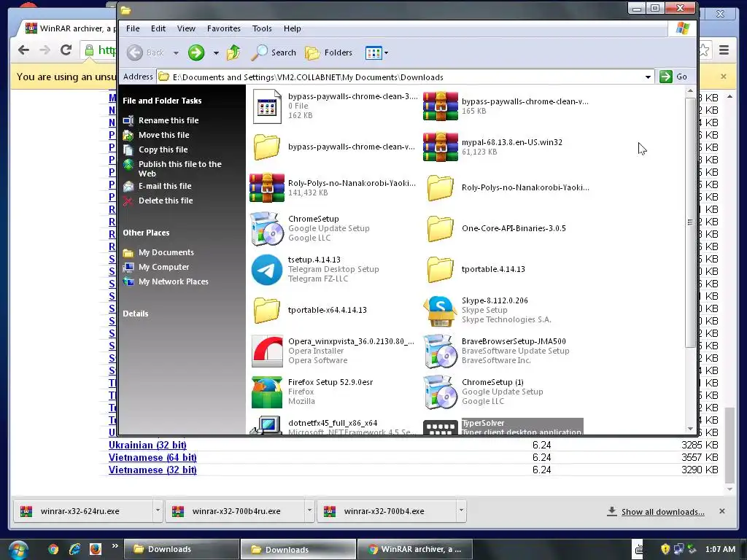The image size is (747, 560).
Task: Select the tsetup.4.14.13 Telegram icon
Action: click(267, 270)
